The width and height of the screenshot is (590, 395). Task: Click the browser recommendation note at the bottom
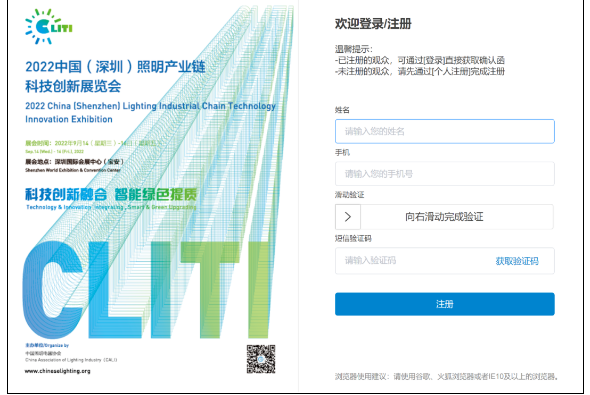(x=446, y=377)
